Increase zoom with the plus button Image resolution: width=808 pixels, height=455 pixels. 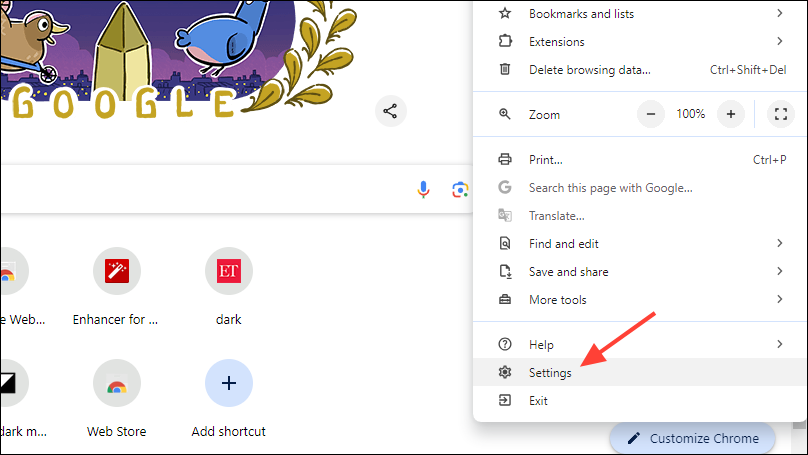coord(731,114)
